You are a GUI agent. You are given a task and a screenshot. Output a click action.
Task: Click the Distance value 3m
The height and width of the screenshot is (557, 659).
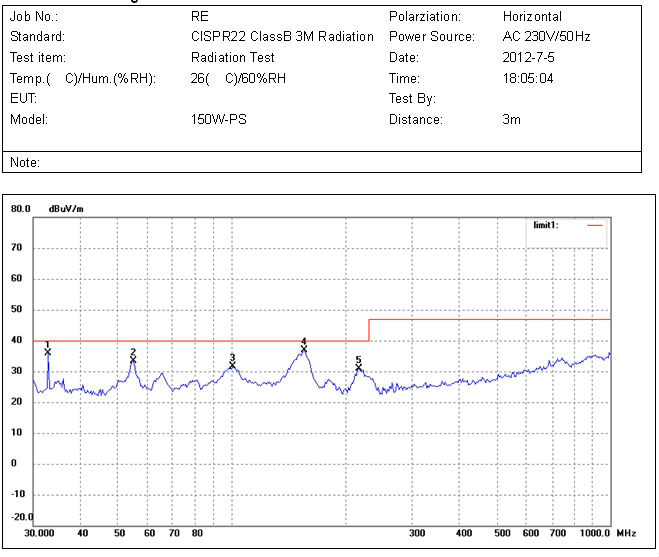pos(511,119)
